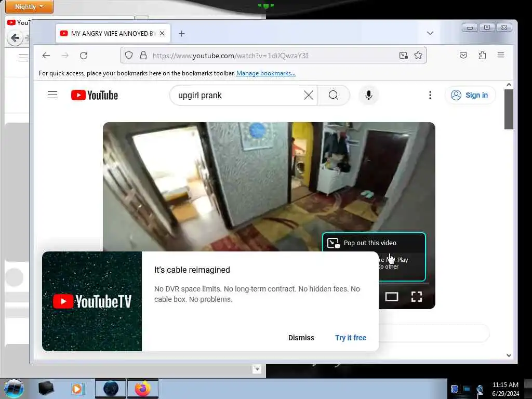Enter full screen video mode
532x399 pixels.
pos(417,297)
